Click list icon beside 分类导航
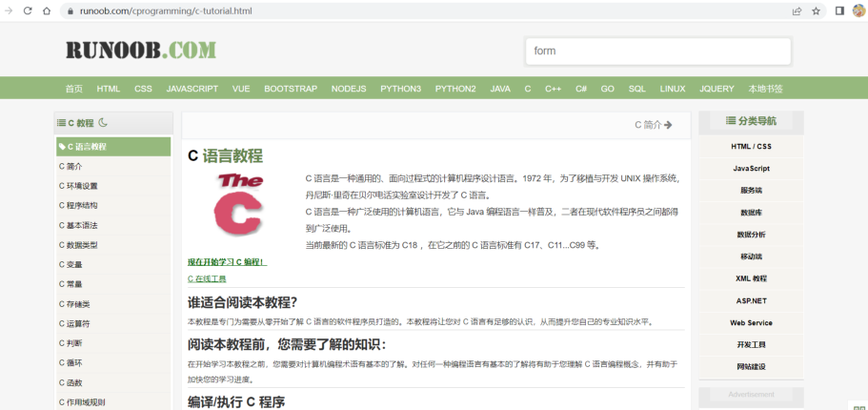Screen dimensions: 868x410 coord(731,120)
